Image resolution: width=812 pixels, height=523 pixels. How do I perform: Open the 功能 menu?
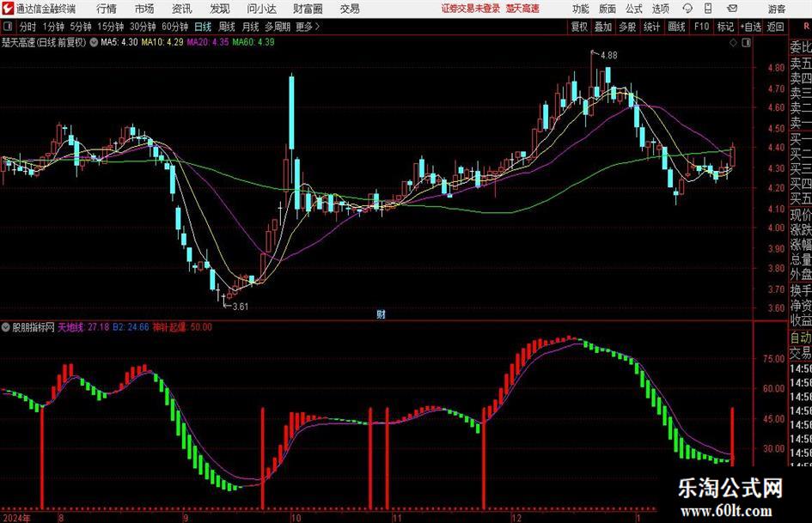[x=581, y=9]
